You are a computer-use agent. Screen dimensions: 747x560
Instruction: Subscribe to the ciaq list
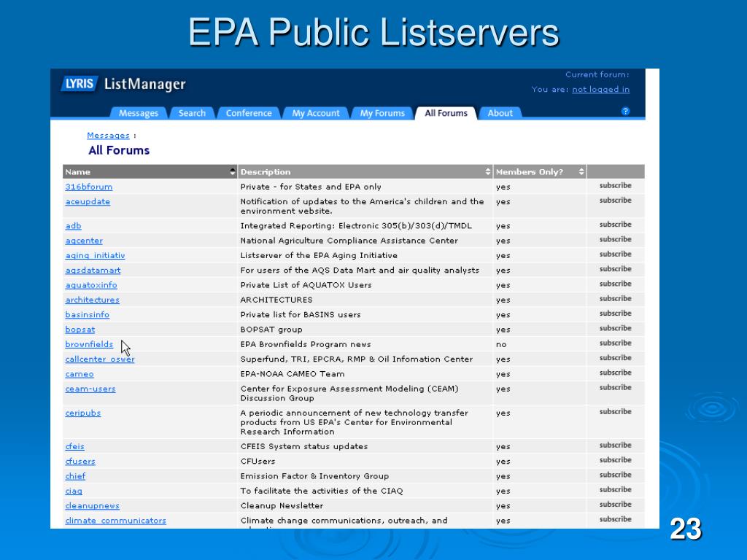pos(616,489)
